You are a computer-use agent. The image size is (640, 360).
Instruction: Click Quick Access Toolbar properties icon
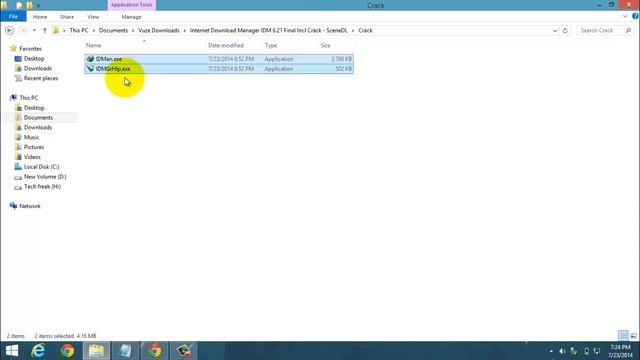(x=20, y=5)
